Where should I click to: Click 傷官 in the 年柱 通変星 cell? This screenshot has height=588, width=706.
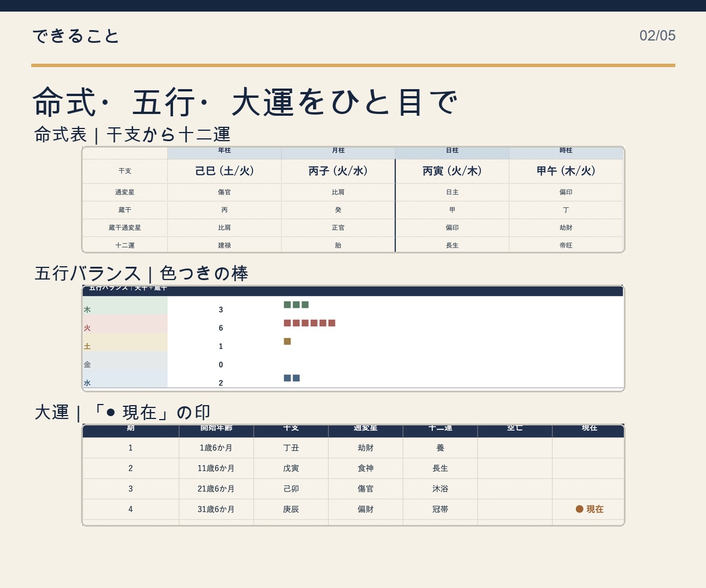(225, 192)
